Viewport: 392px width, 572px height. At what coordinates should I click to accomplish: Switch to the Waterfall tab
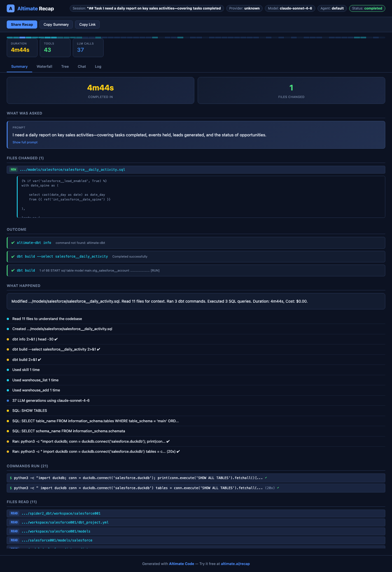[44, 67]
